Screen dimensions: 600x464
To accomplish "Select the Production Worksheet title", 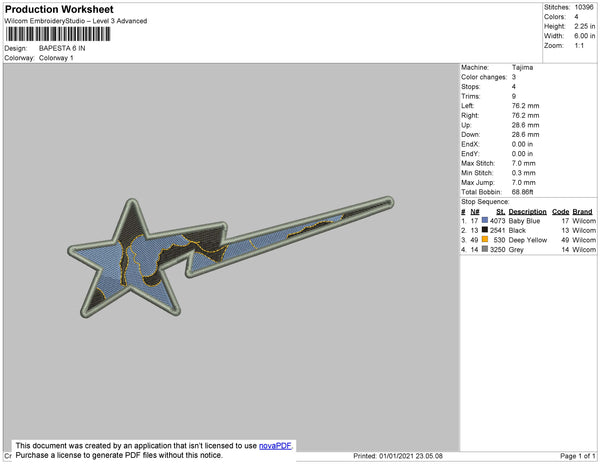I will [59, 9].
